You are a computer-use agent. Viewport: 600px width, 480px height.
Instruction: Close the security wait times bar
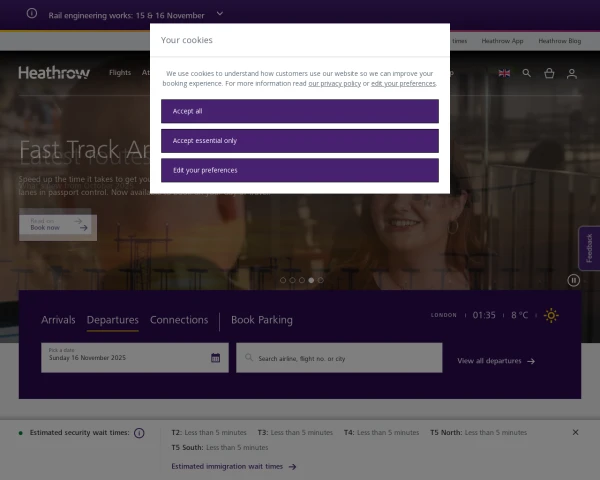point(575,432)
